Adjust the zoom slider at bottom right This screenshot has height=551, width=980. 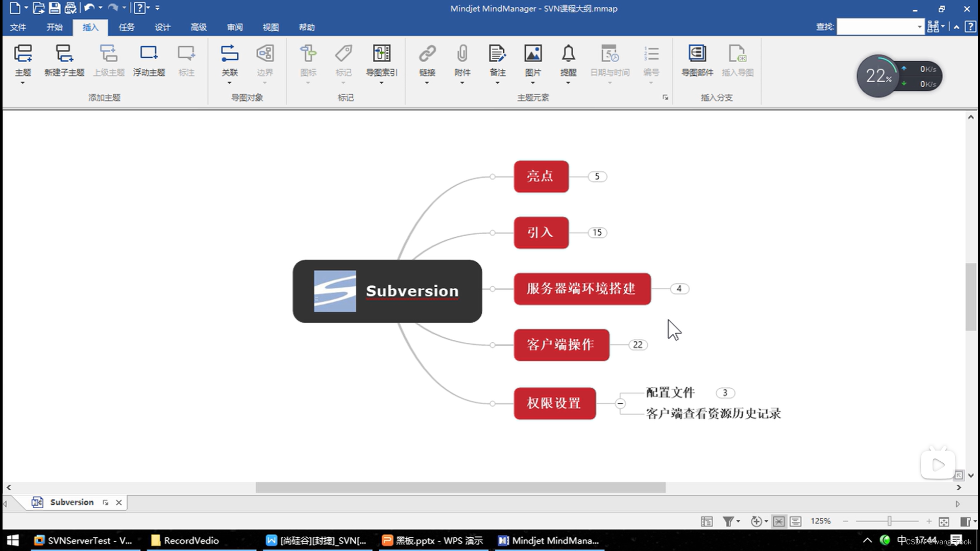click(x=889, y=521)
